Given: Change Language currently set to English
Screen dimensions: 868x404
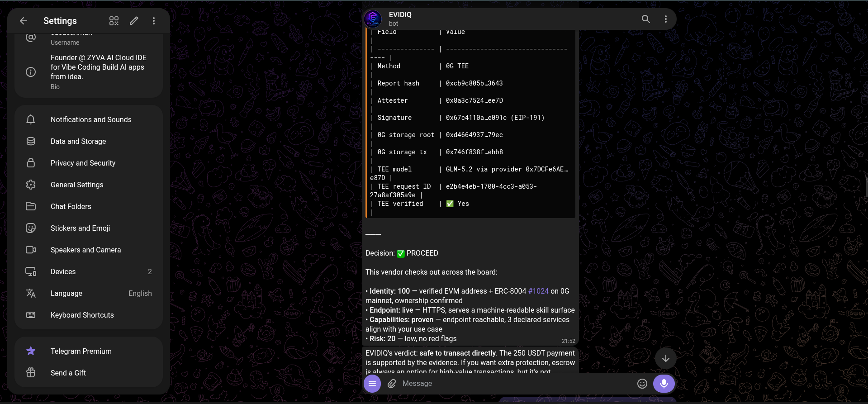Looking at the screenshot, I should [89, 293].
